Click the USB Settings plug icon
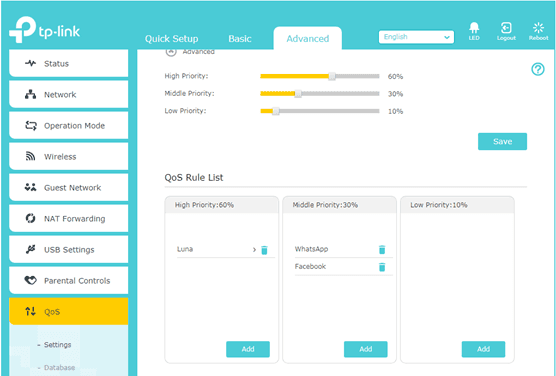The height and width of the screenshot is (376, 556). tap(30, 249)
